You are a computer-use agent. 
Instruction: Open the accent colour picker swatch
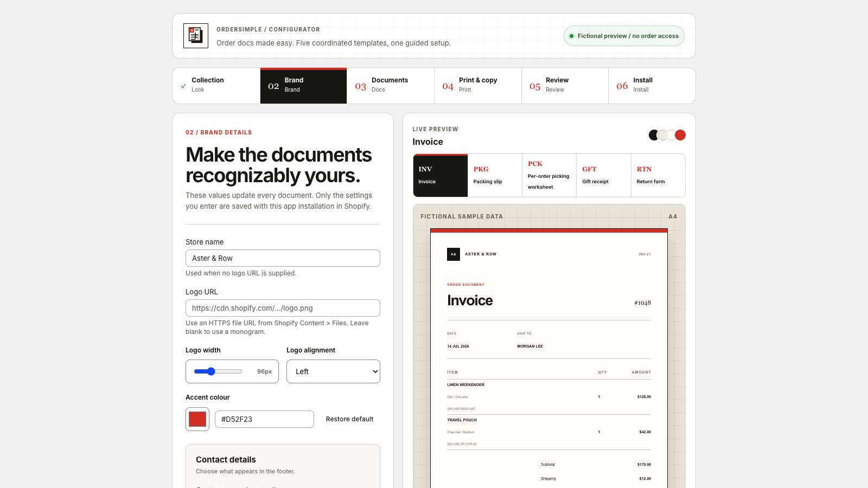pyautogui.click(x=197, y=419)
